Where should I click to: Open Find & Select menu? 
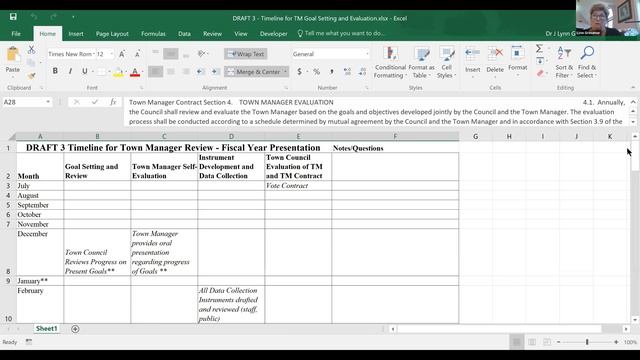(x=587, y=62)
